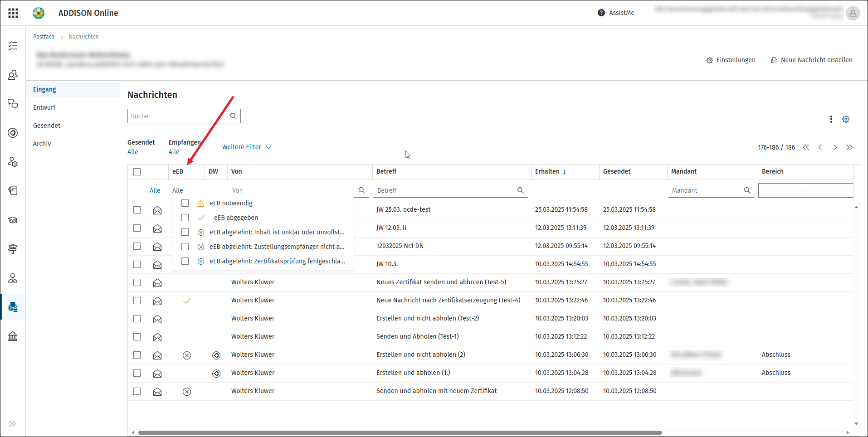Go to the first page of messages

tap(806, 147)
